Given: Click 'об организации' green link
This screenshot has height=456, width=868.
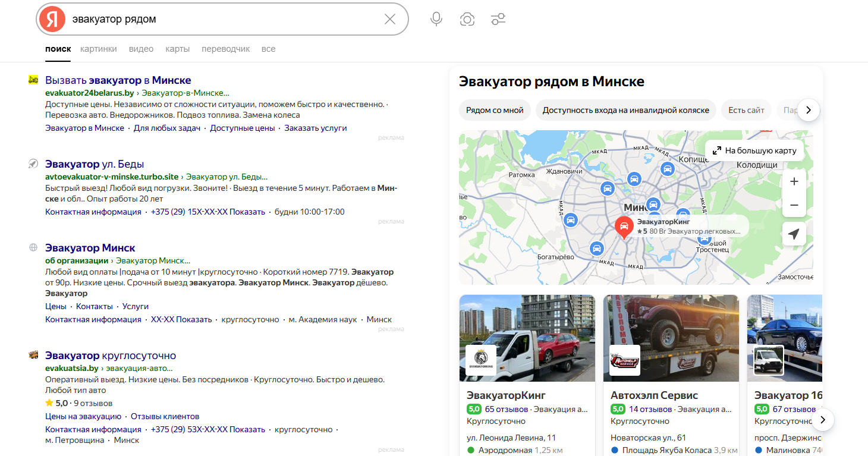Looking at the screenshot, I should (x=77, y=260).
